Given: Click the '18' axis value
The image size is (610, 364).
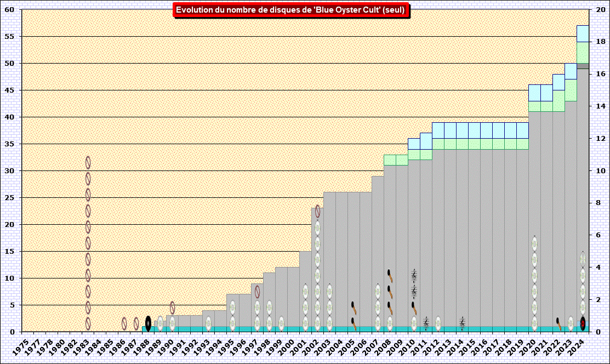Looking at the screenshot, I should click(600, 42).
